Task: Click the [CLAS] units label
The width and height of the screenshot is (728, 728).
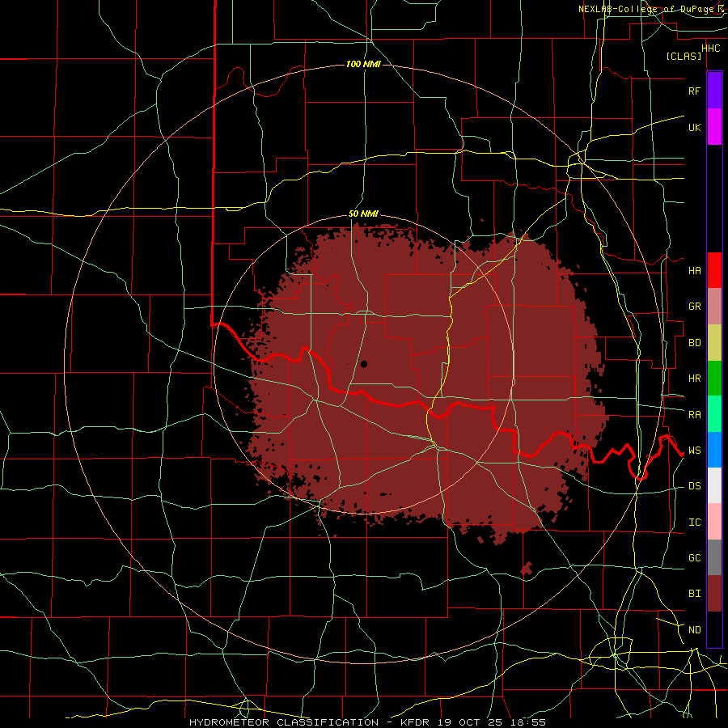Action: (684, 56)
